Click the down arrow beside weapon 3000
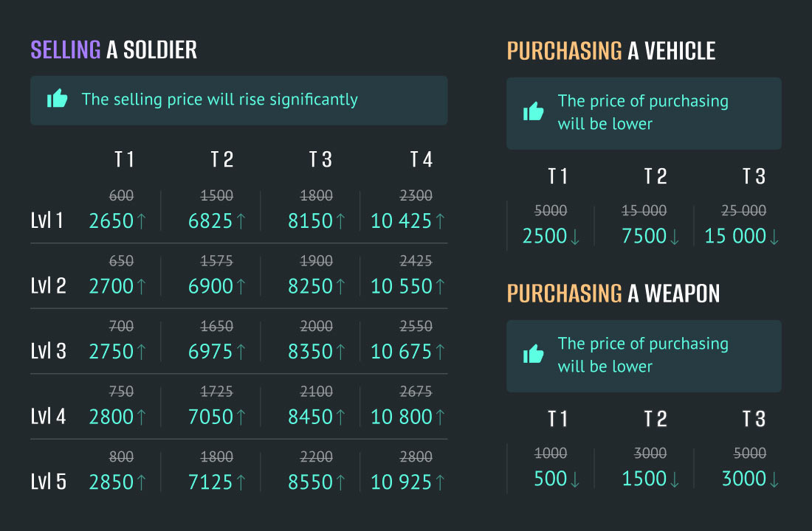 [774, 480]
